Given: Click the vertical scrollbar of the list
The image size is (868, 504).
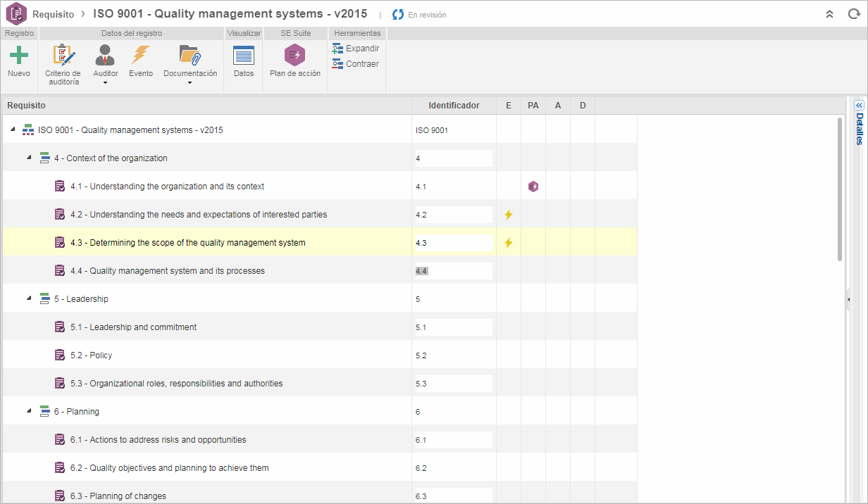Looking at the screenshot, I should point(840,189).
